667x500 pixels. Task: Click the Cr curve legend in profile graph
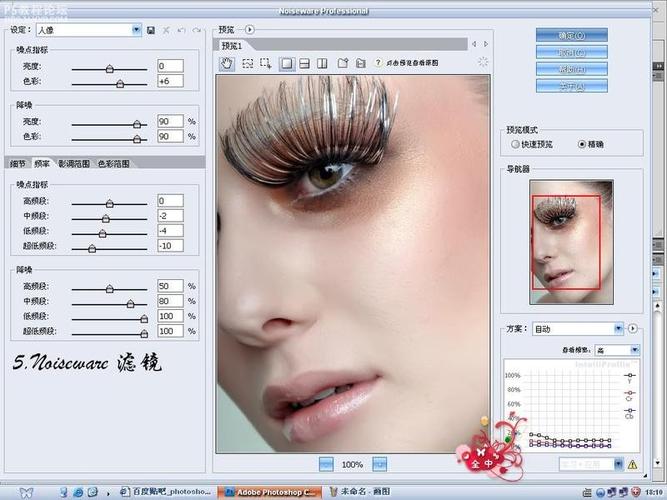click(630, 395)
